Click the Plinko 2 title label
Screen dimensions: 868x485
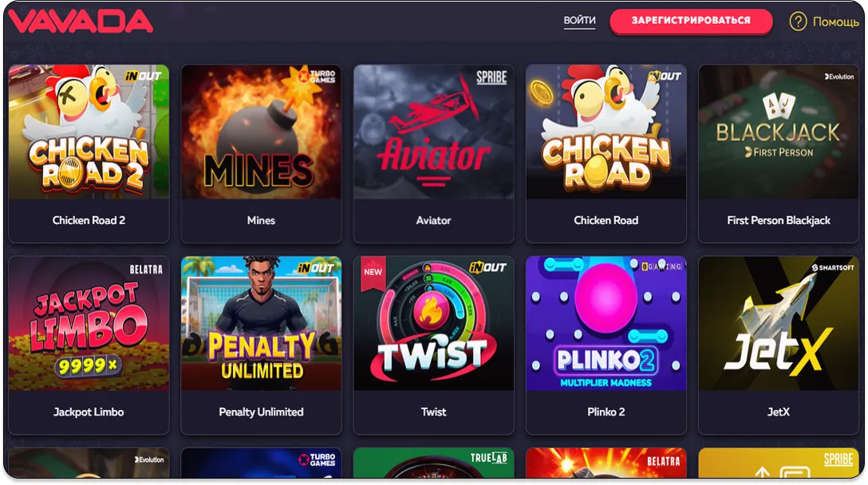tap(606, 412)
